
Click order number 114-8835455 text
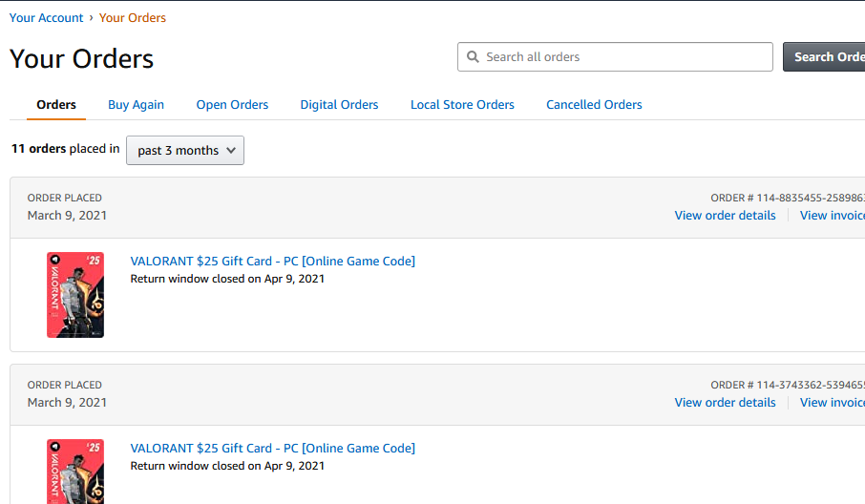click(788, 198)
